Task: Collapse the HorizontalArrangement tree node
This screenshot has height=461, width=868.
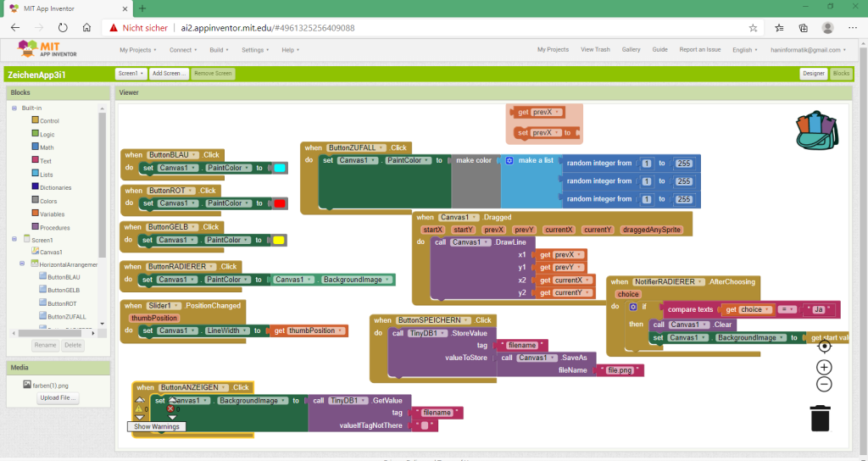Action: coord(24,264)
